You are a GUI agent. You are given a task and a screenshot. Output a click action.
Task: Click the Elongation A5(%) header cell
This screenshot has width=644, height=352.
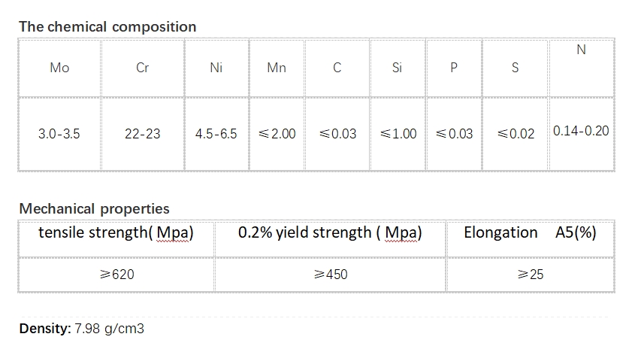point(531,239)
